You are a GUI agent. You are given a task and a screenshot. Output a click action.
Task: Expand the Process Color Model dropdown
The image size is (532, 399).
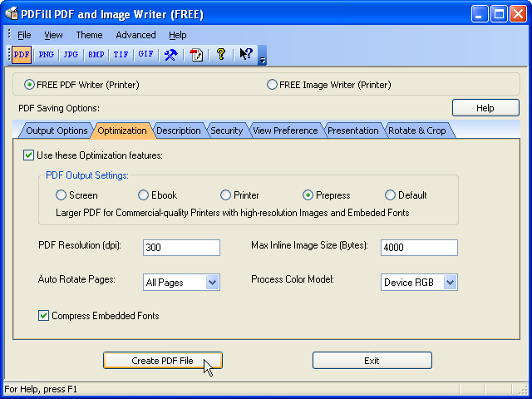450,283
